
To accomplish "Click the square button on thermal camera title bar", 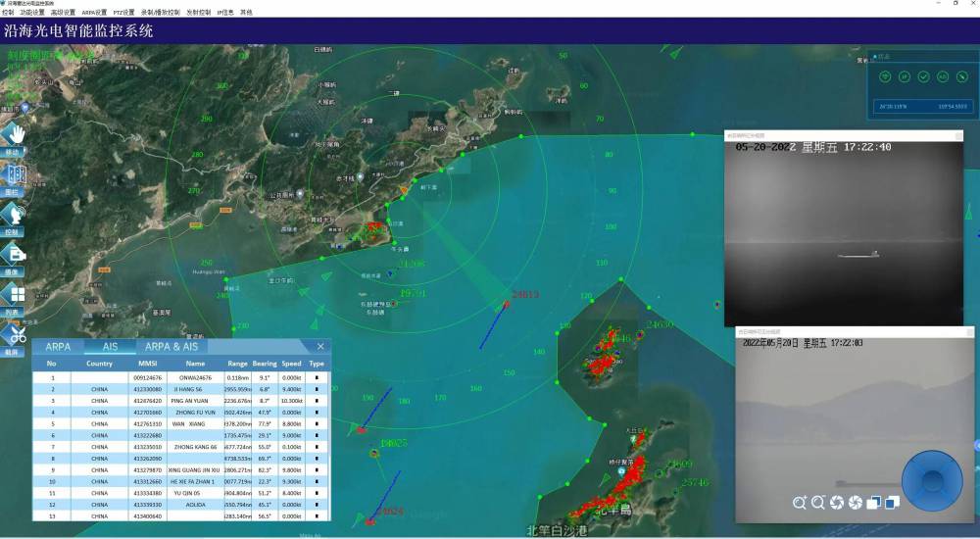I will point(958,135).
